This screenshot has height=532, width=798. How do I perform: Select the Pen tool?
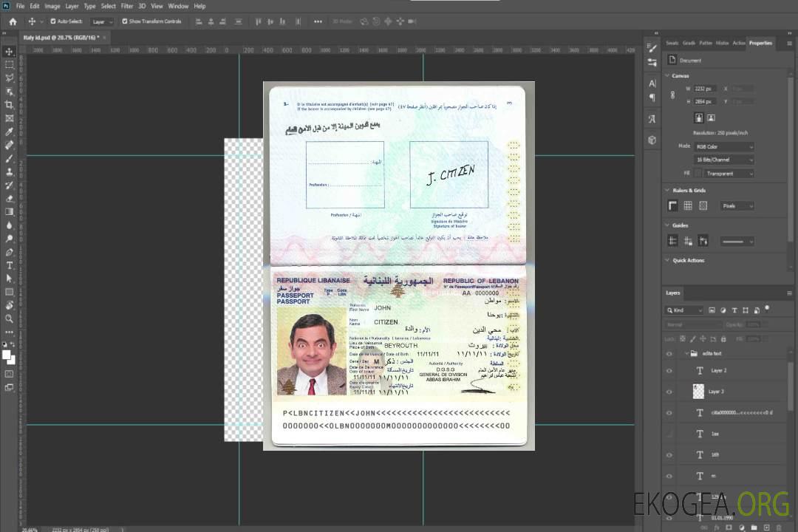pyautogui.click(x=9, y=252)
